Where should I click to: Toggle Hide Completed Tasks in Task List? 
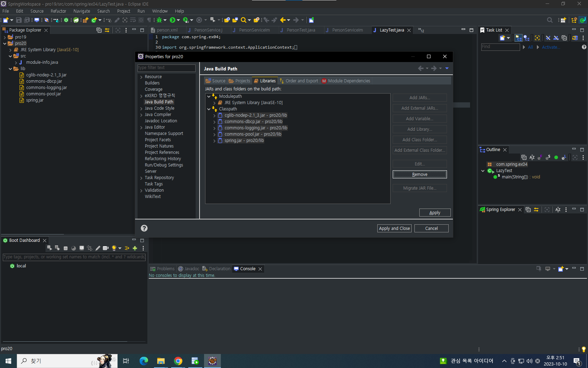(548, 38)
